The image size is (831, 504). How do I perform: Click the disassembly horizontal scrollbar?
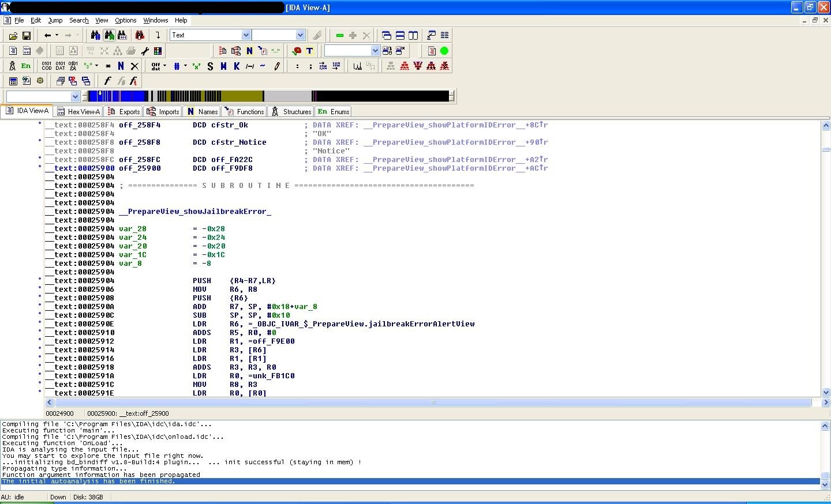coord(433,403)
